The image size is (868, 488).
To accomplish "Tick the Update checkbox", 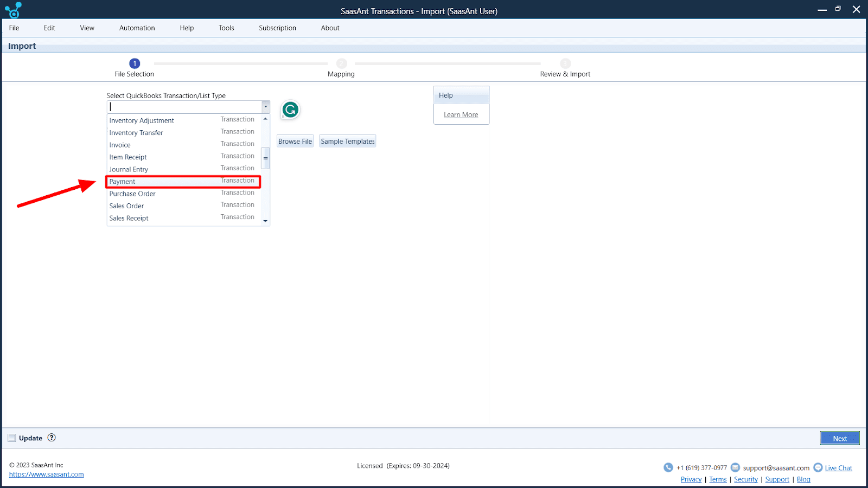I will tap(11, 438).
